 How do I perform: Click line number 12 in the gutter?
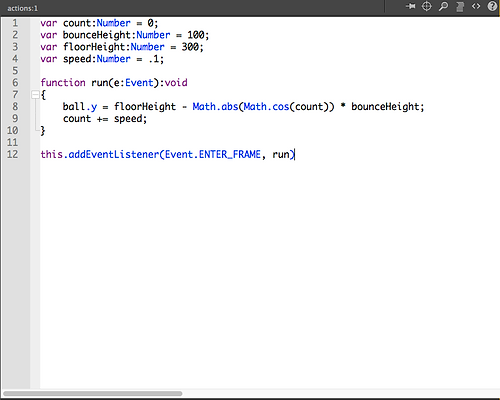pyautogui.click(x=13, y=154)
